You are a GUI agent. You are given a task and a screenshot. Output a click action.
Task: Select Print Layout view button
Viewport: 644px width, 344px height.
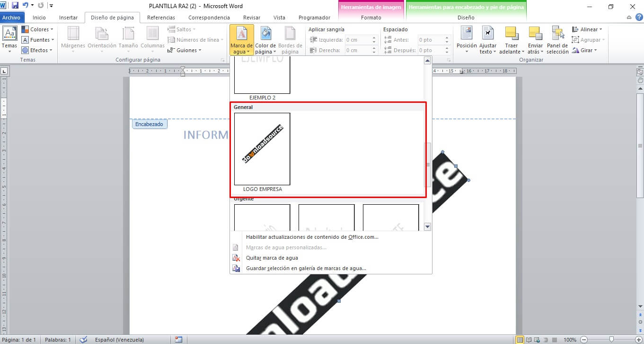520,340
